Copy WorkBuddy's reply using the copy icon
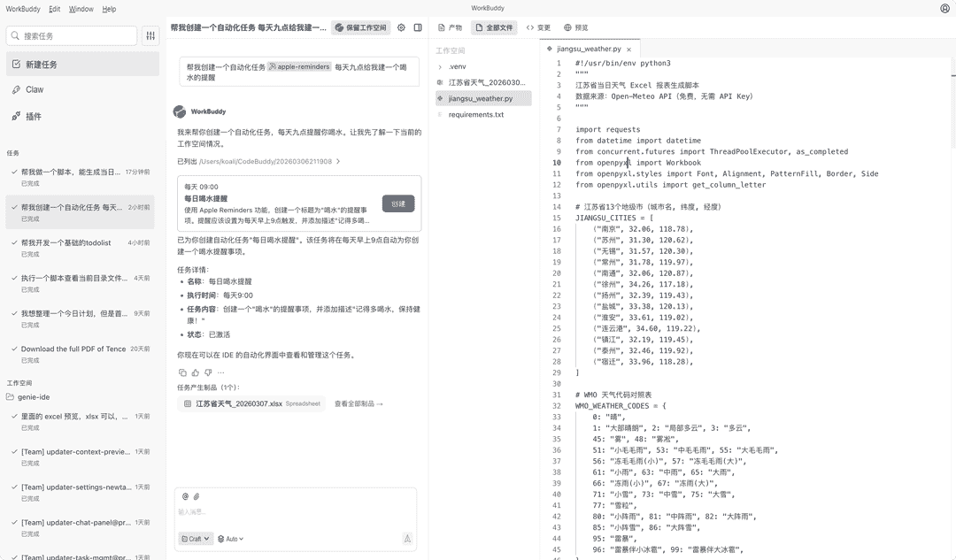This screenshot has width=956, height=560. (183, 372)
